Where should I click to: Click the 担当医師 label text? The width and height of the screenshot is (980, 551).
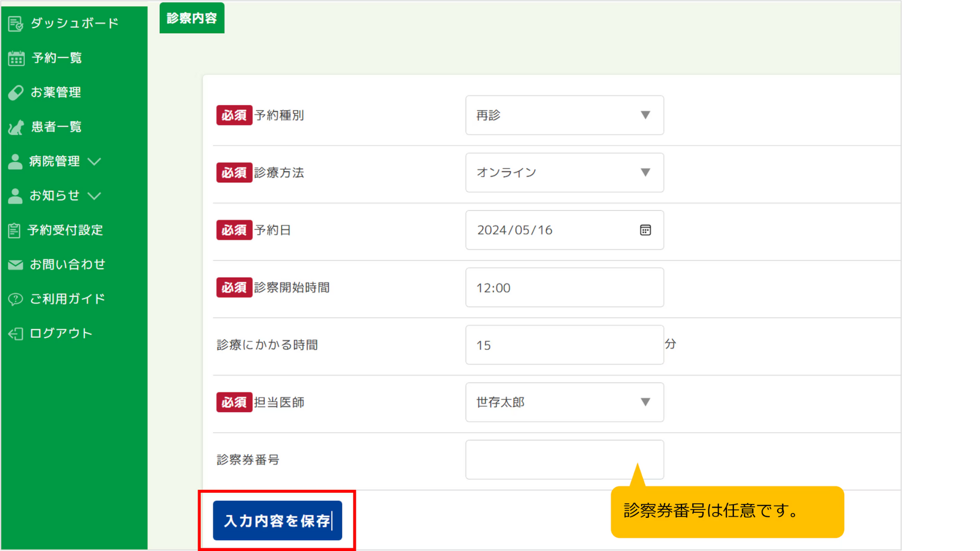pyautogui.click(x=279, y=403)
